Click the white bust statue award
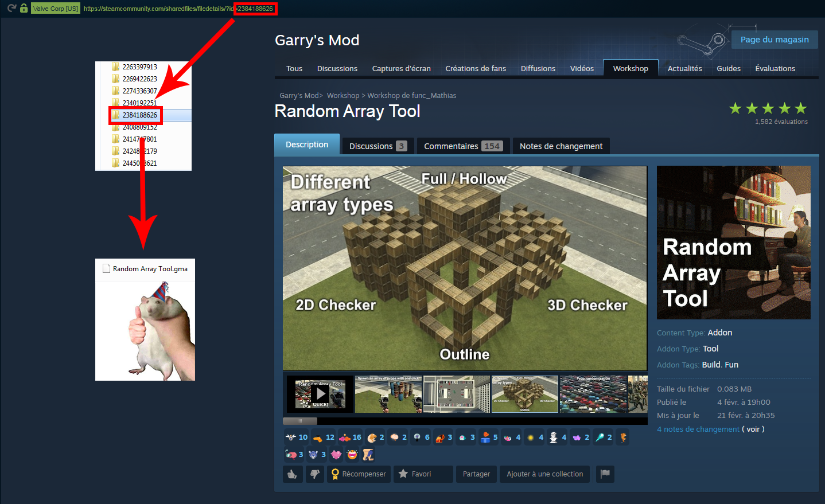 [x=557, y=437]
